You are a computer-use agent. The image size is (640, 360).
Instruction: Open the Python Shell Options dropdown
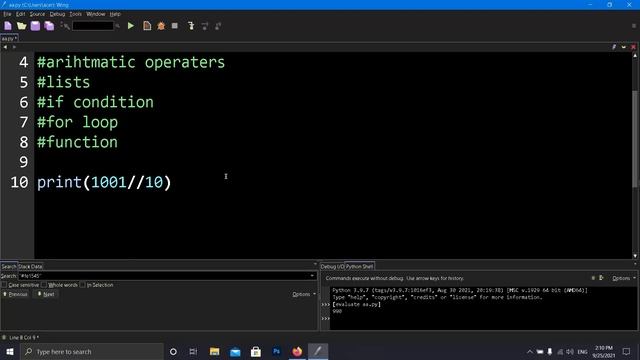(624, 278)
